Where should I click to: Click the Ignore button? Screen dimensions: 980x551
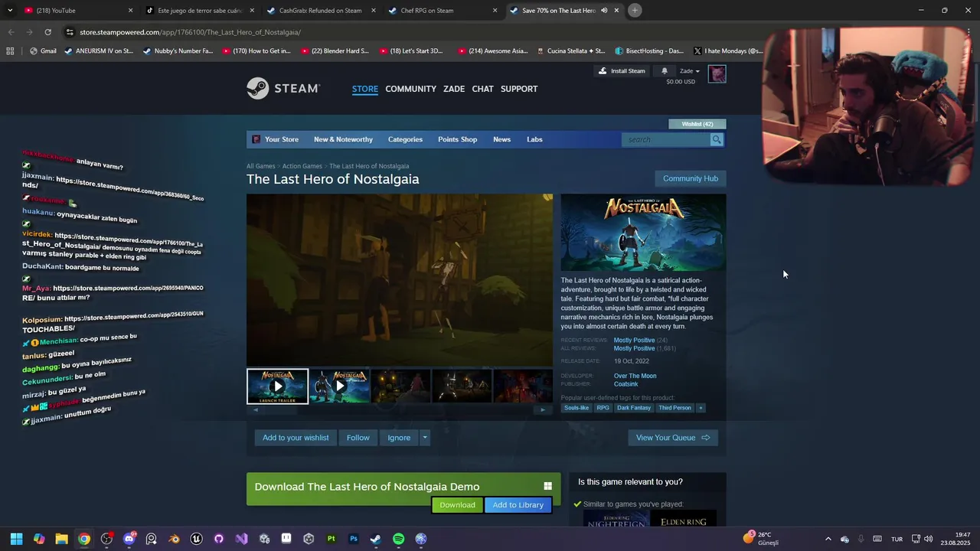coord(399,438)
